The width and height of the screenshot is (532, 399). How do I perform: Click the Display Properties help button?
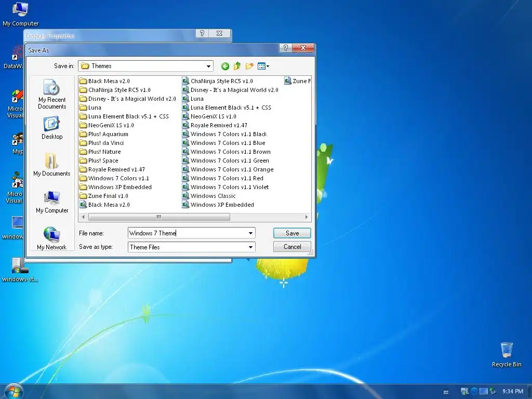tap(202, 33)
